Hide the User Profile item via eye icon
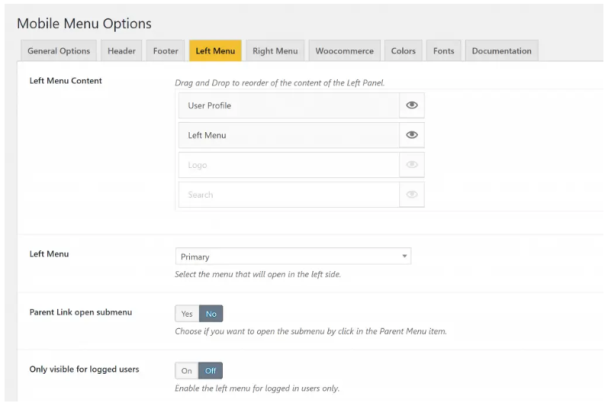 [411, 105]
